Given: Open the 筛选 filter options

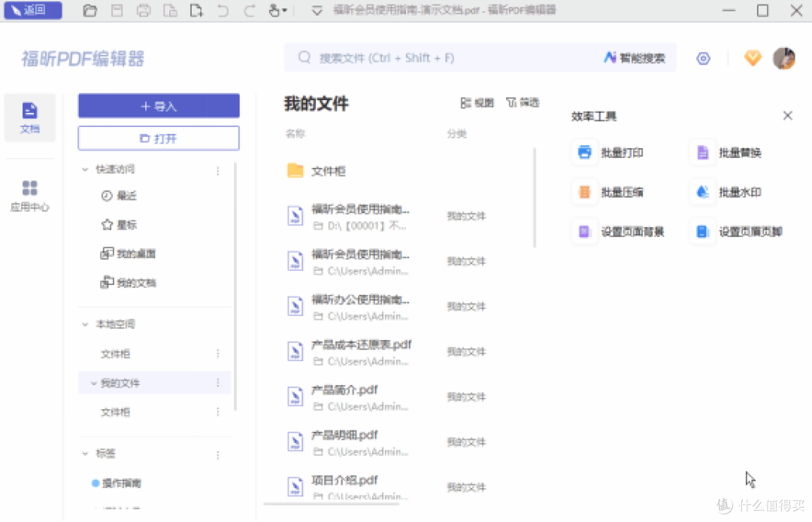Looking at the screenshot, I should [x=523, y=102].
